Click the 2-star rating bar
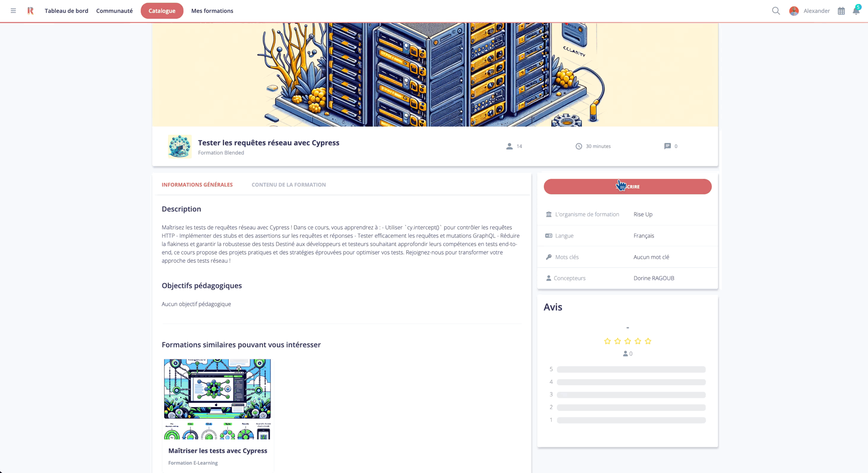The width and height of the screenshot is (868, 473). click(631, 407)
